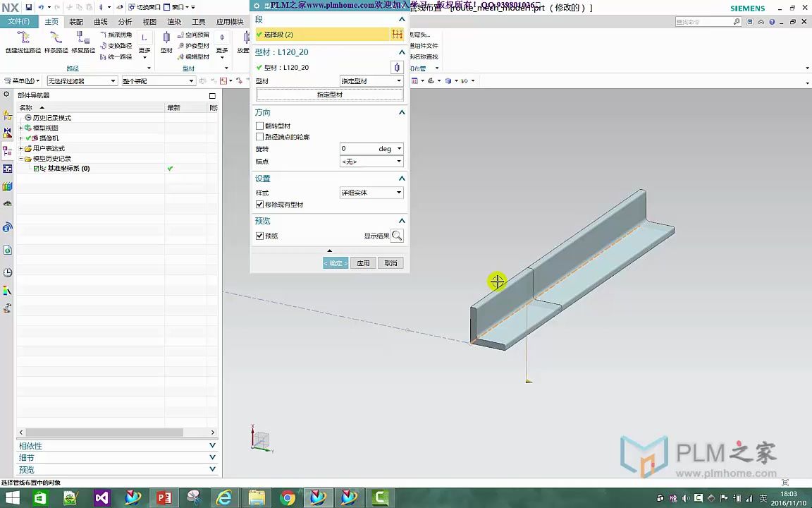Click the 编辑型材 edit stock command

[193, 56]
